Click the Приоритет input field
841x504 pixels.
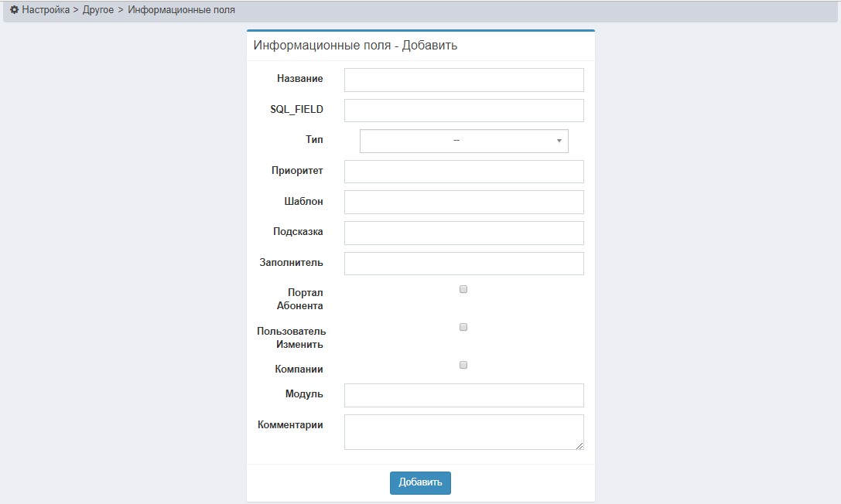463,172
